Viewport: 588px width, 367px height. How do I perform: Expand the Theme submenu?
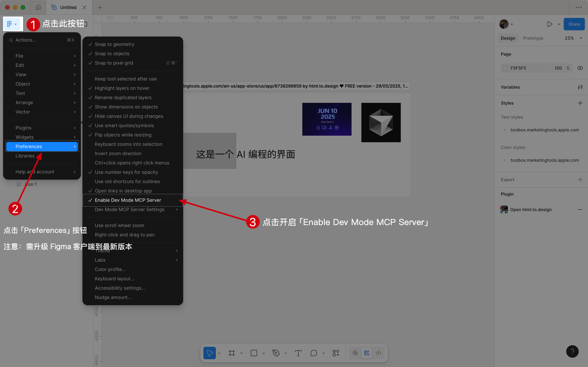133,251
